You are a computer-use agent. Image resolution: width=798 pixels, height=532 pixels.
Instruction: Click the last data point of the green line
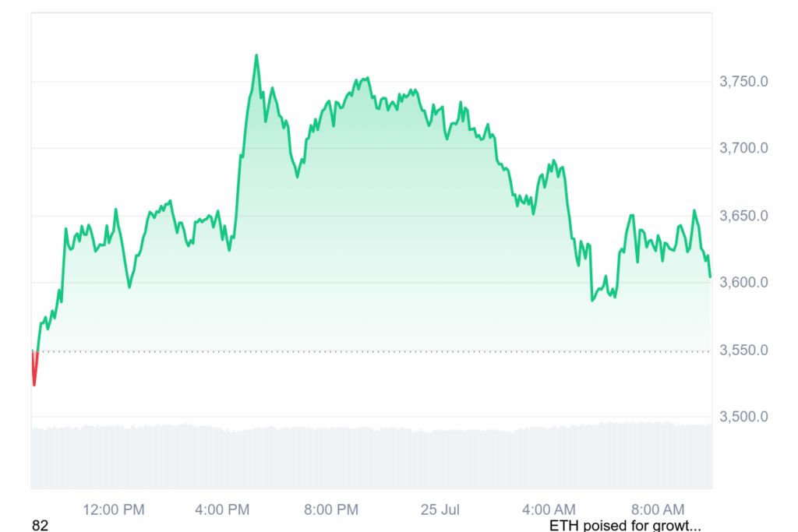710,276
